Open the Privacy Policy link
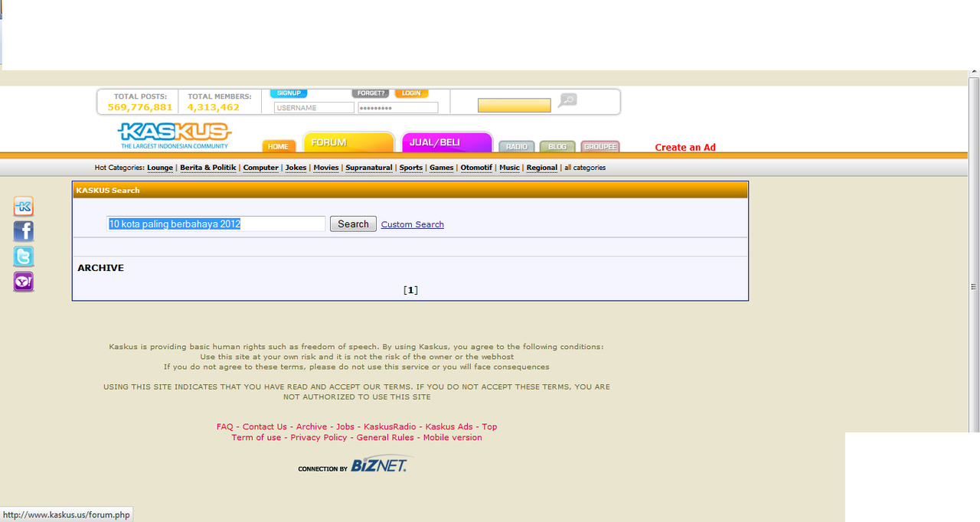Screen dimensions: 980x522 (318, 438)
